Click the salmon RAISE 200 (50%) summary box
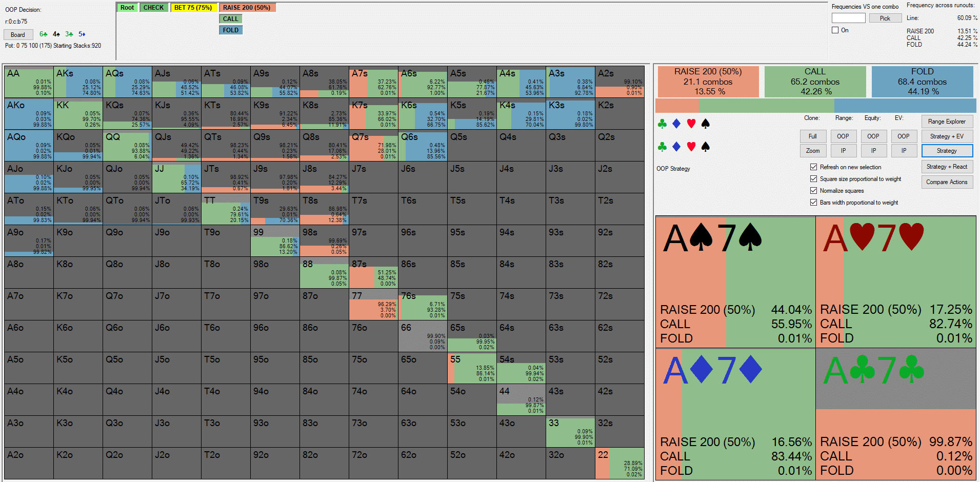The image size is (980, 482). coord(708,82)
